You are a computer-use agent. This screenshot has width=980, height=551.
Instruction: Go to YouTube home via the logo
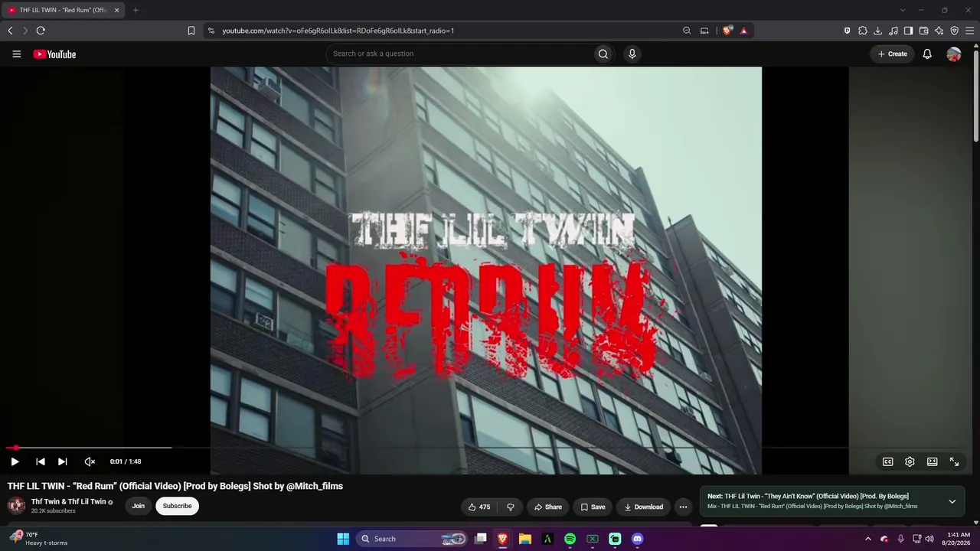pos(54,54)
